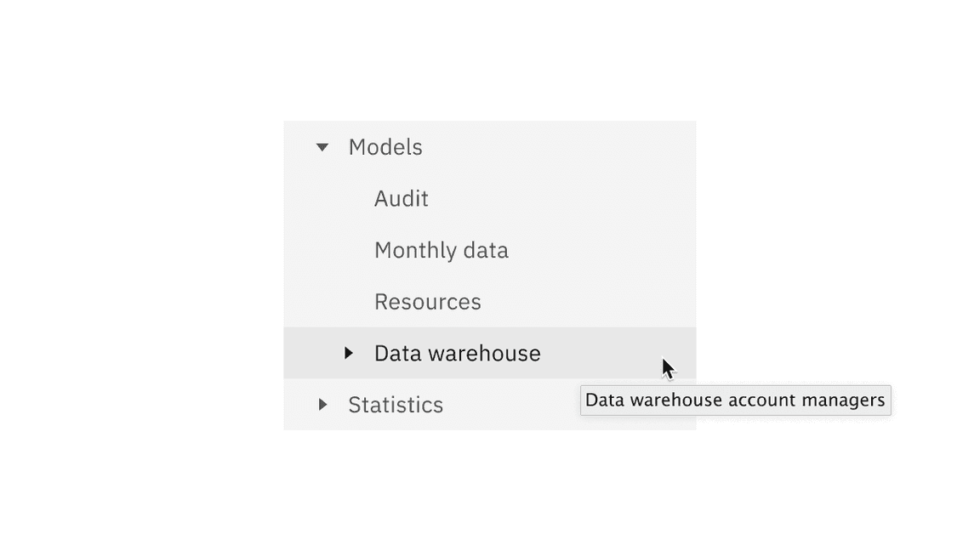980x551 pixels.
Task: Click the parent node of Audit
Action: 385,147
